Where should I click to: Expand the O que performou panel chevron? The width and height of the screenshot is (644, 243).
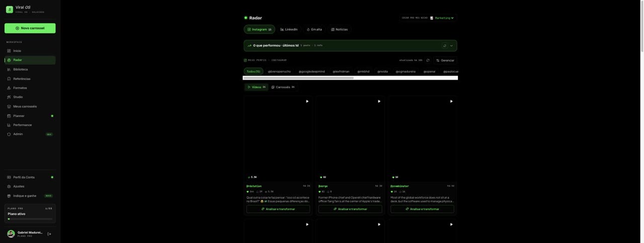[451, 45]
